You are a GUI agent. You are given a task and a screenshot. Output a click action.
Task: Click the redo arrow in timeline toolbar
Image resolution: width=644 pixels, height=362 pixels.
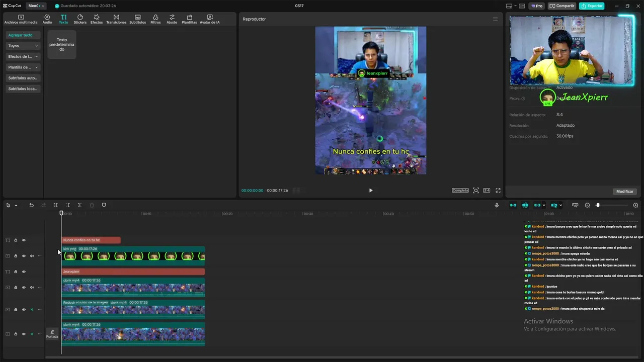[x=43, y=205]
